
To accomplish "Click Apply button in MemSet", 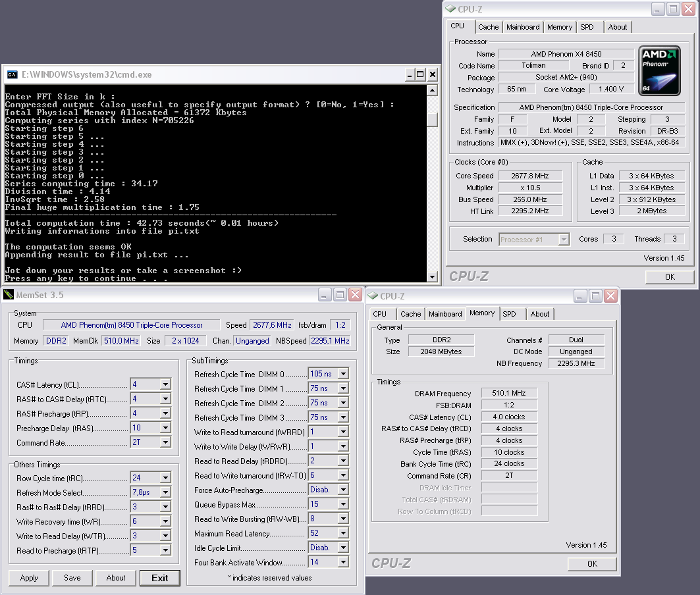I will tap(29, 578).
